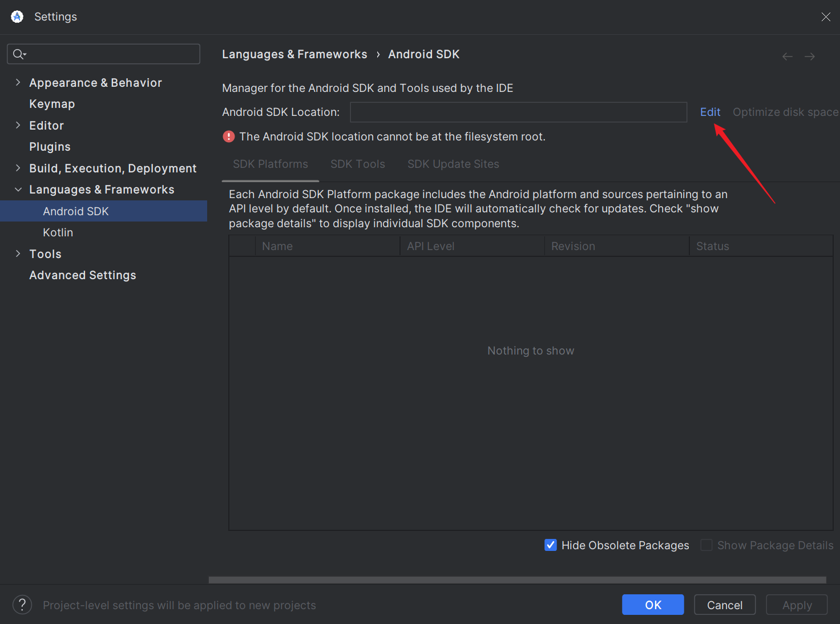Toggle Show Package Details checkbox
This screenshot has width=840, height=624.
click(x=706, y=545)
